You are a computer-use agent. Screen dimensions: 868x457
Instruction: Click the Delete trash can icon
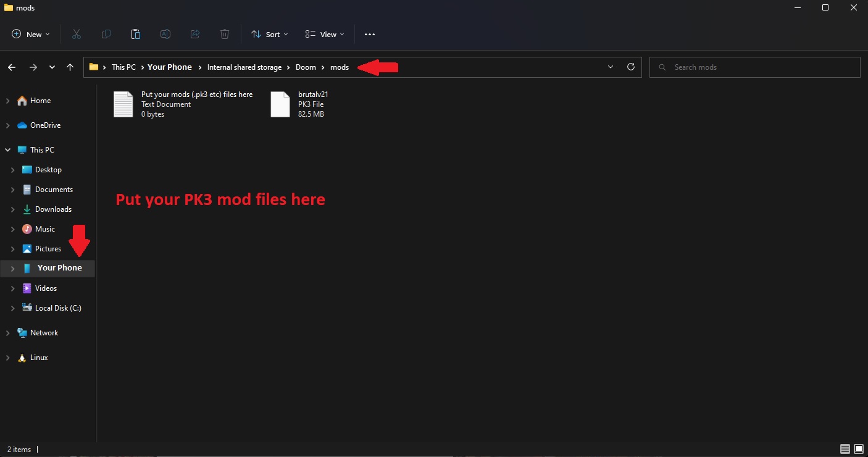(225, 35)
